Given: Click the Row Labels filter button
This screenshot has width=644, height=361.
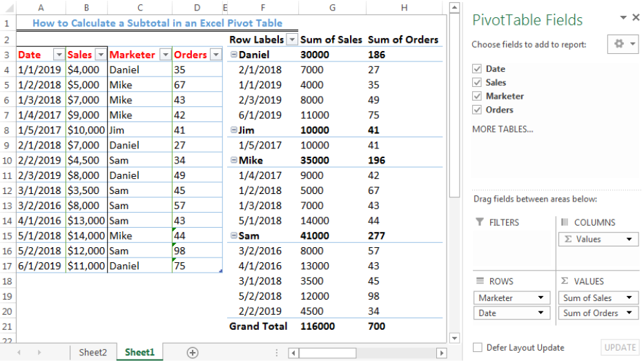Looking at the screenshot, I should point(291,39).
